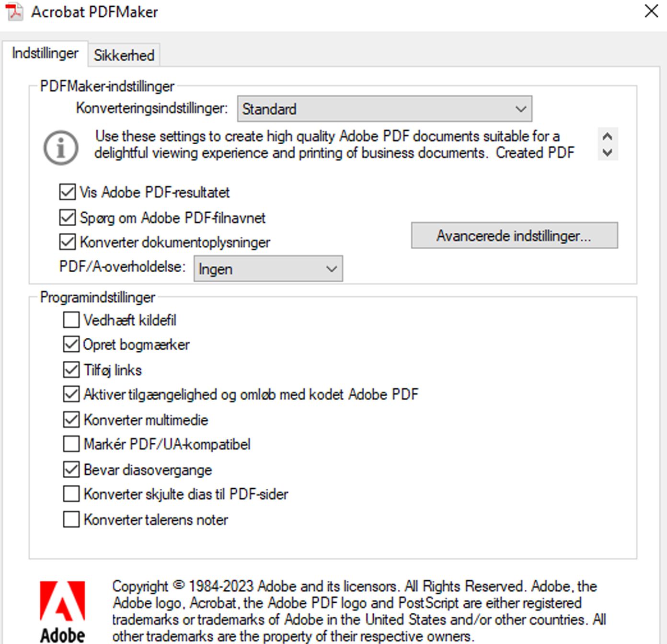Disable Konverter dokumentoplysninger option
Image resolution: width=667 pixels, height=644 pixels.
coord(68,242)
